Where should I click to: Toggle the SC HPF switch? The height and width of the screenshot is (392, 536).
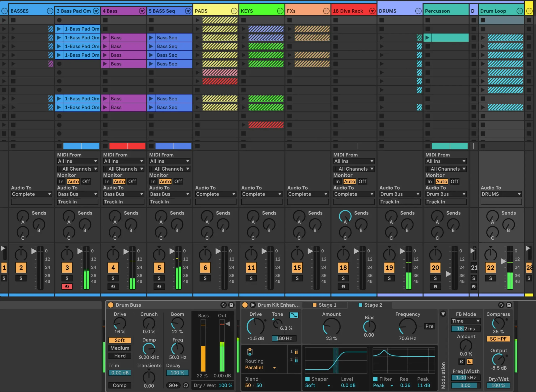click(x=498, y=339)
